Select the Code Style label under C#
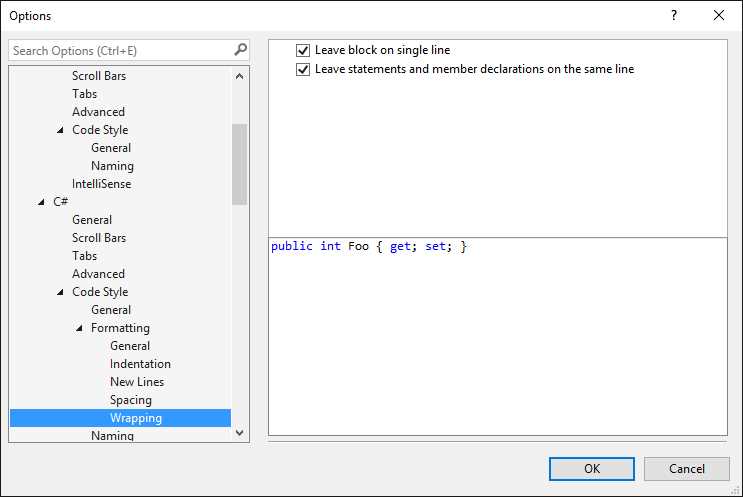743x497 pixels. (100, 292)
